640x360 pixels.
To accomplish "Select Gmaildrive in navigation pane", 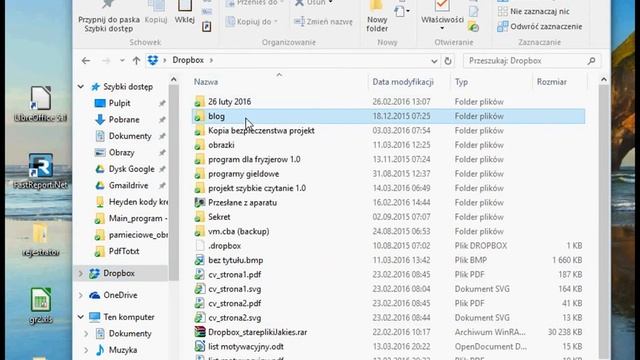I will pos(128,185).
